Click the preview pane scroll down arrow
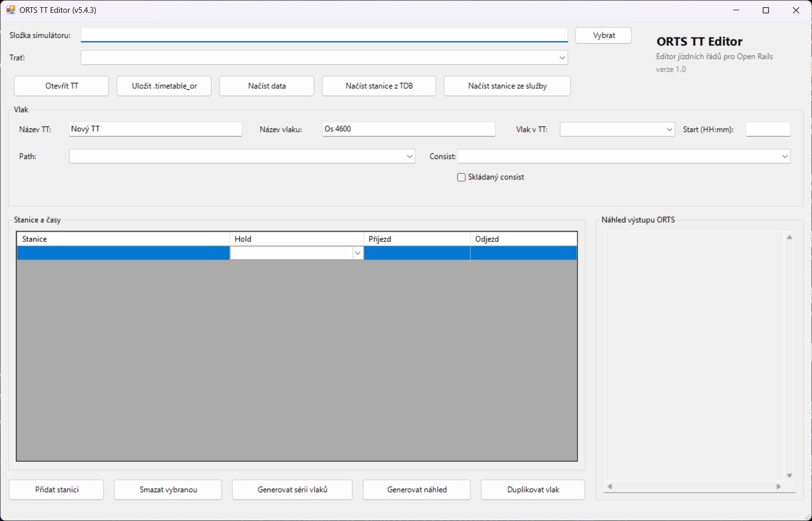This screenshot has height=521, width=812. point(789,476)
